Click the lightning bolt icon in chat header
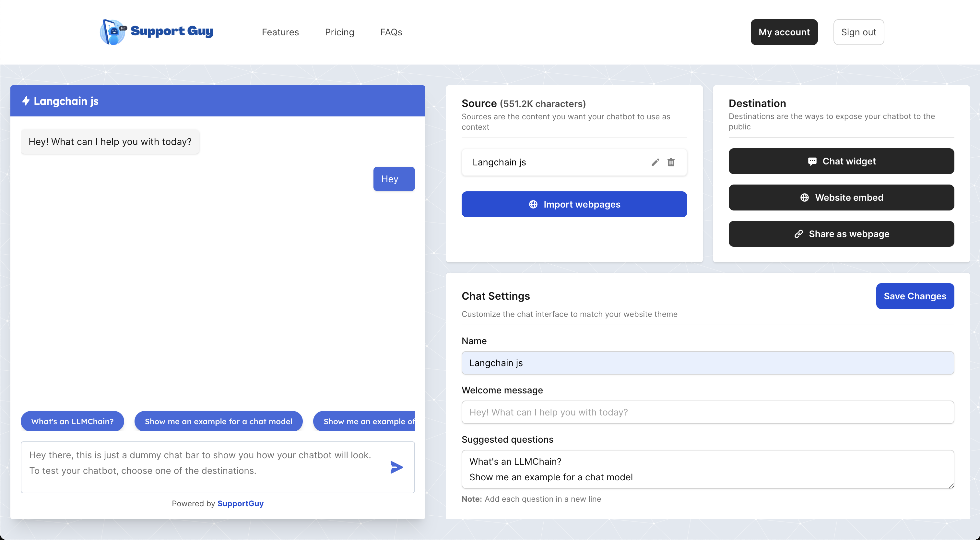Screen dimensions: 980x540 pos(26,101)
